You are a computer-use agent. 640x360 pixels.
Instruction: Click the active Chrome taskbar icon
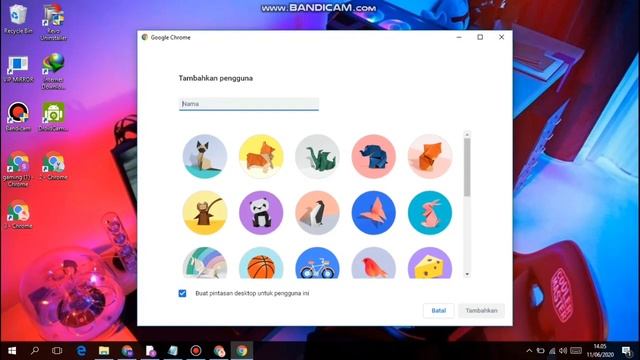click(x=242, y=351)
